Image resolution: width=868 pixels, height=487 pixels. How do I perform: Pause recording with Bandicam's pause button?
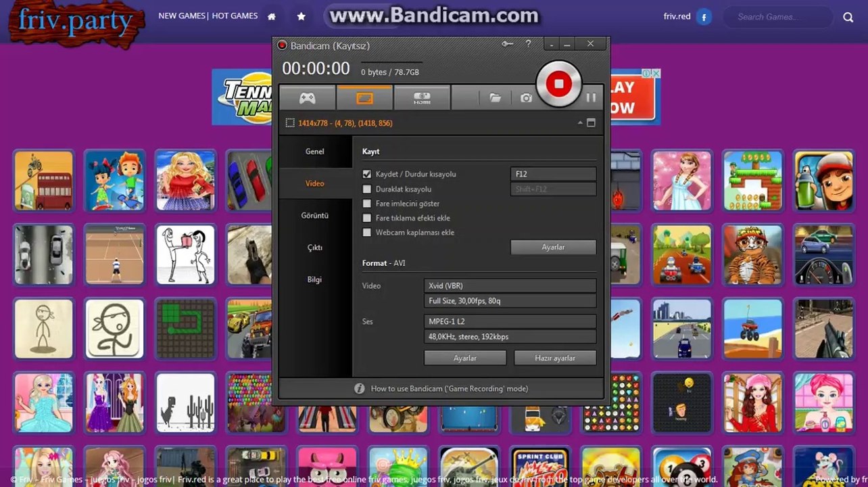[591, 98]
